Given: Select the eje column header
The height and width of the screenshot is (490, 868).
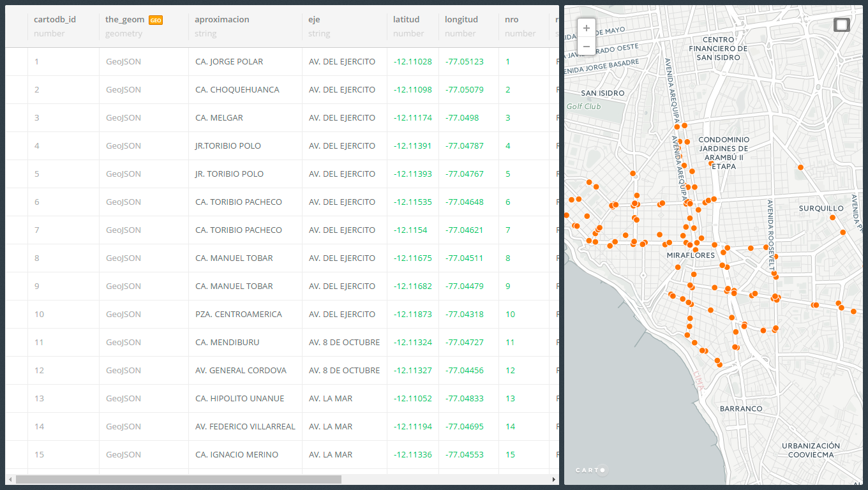Looking at the screenshot, I should [315, 19].
